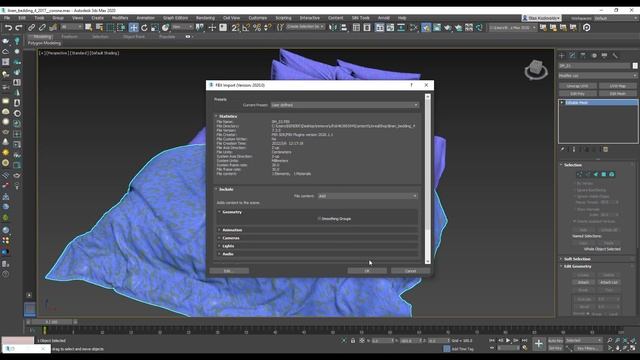Click the Edit button in FBX dialog
This screenshot has width=640, height=360.
[x=229, y=271]
